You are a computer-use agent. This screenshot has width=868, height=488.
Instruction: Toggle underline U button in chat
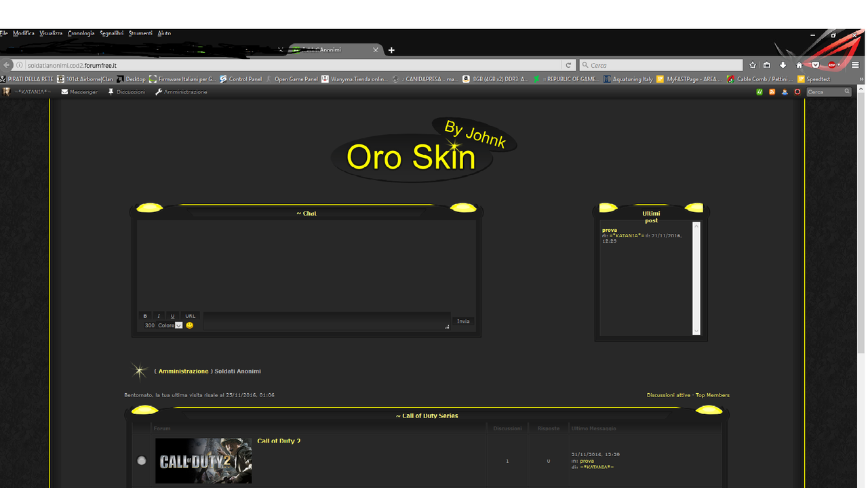172,316
